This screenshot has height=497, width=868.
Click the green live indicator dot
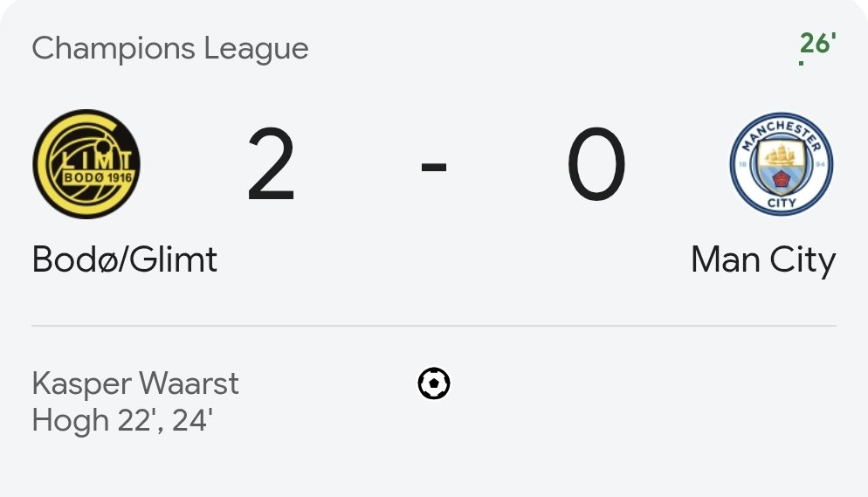coord(802,63)
